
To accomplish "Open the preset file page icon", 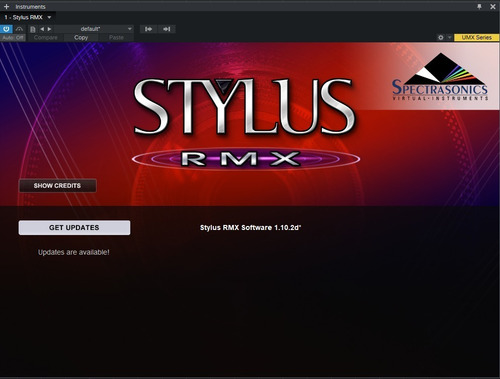I will tap(33, 29).
